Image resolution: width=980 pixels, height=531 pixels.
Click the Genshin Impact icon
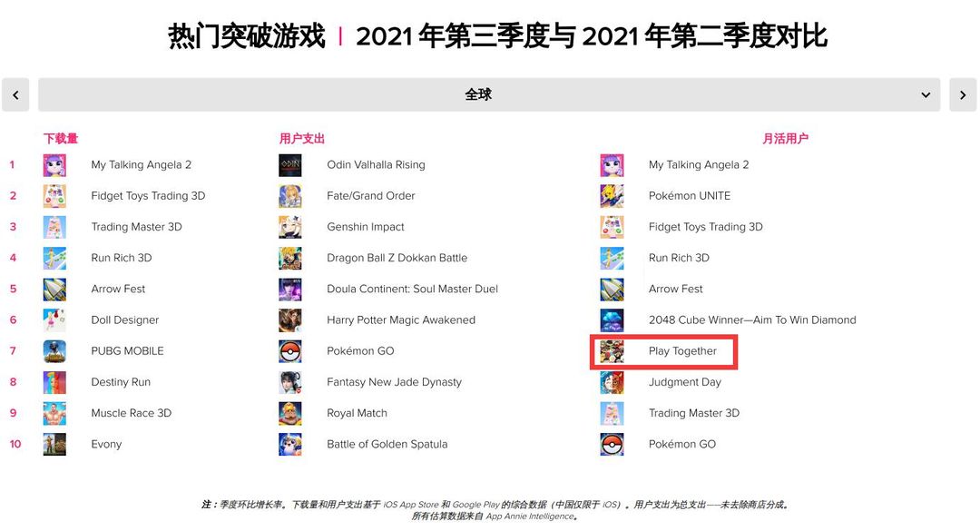(x=290, y=227)
